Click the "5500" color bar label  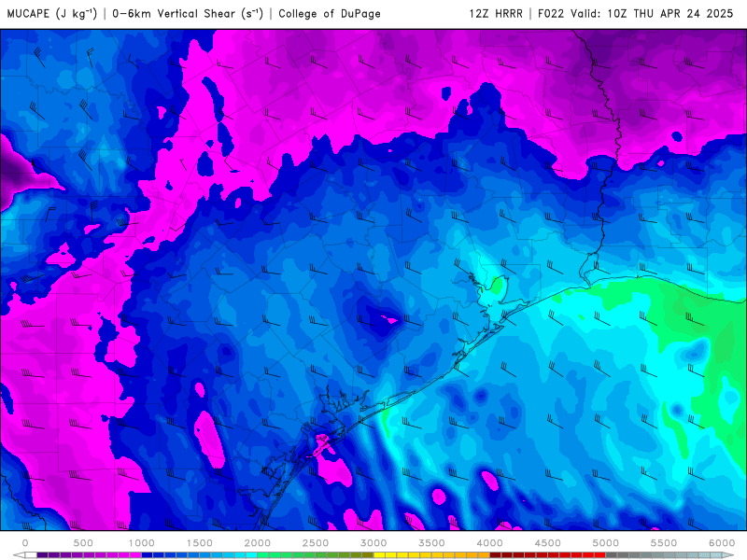[664, 543]
